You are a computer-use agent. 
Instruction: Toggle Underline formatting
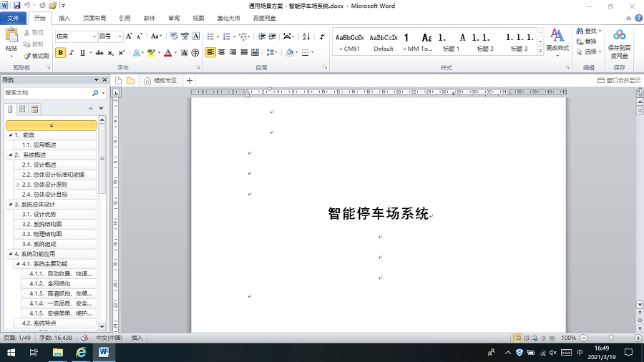click(82, 52)
